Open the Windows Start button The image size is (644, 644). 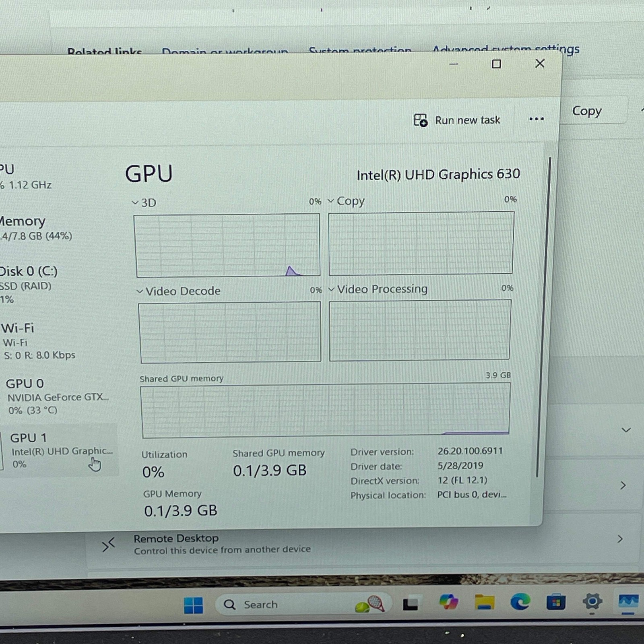(193, 605)
